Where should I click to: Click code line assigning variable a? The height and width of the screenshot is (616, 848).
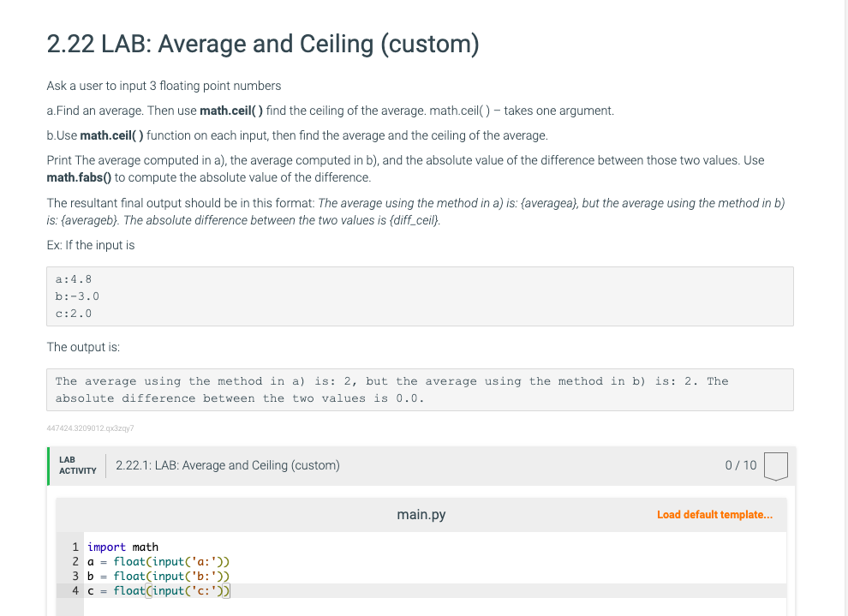158,561
